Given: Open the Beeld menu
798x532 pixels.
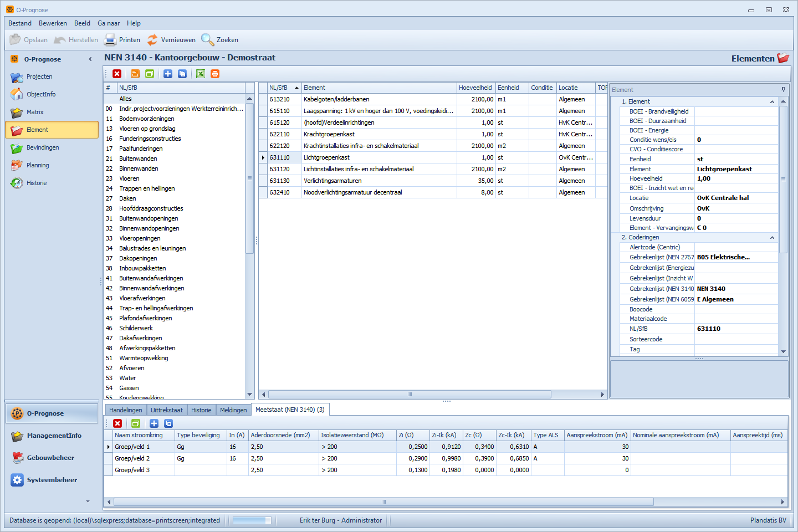Looking at the screenshot, I should pos(82,23).
